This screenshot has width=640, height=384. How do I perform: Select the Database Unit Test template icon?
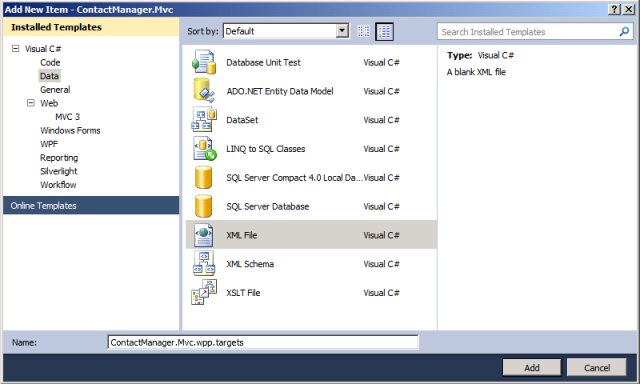[x=204, y=62]
